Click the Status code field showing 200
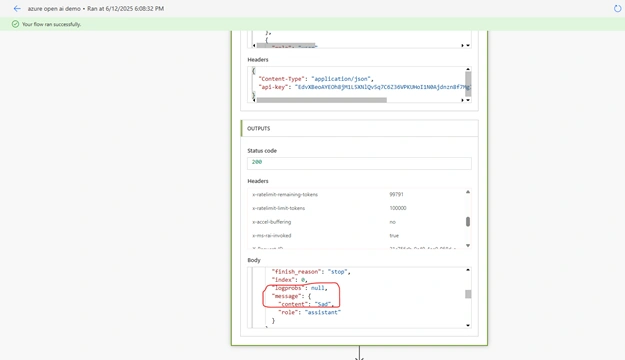Image resolution: width=625 pixels, height=360 pixels. pos(359,163)
